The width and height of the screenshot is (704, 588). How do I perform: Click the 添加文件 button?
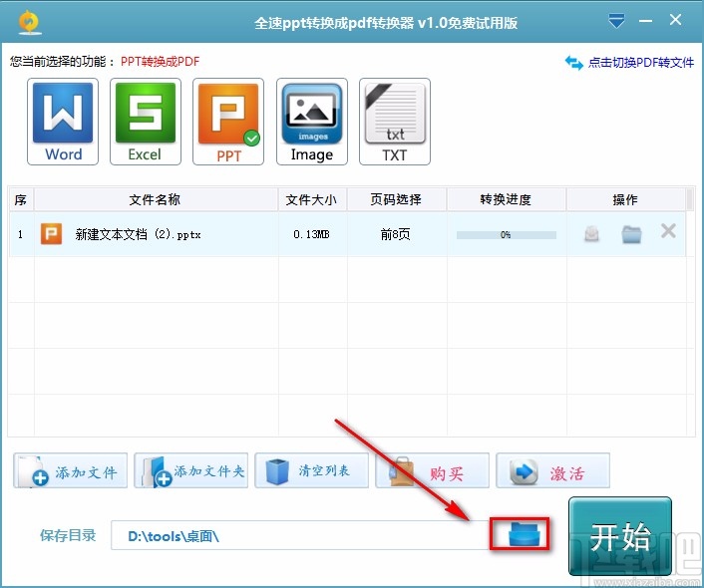[x=71, y=470]
